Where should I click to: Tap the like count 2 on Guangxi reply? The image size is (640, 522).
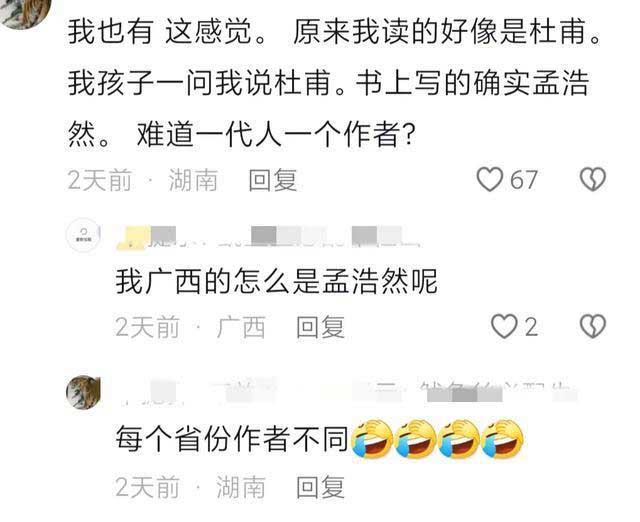[531, 327]
